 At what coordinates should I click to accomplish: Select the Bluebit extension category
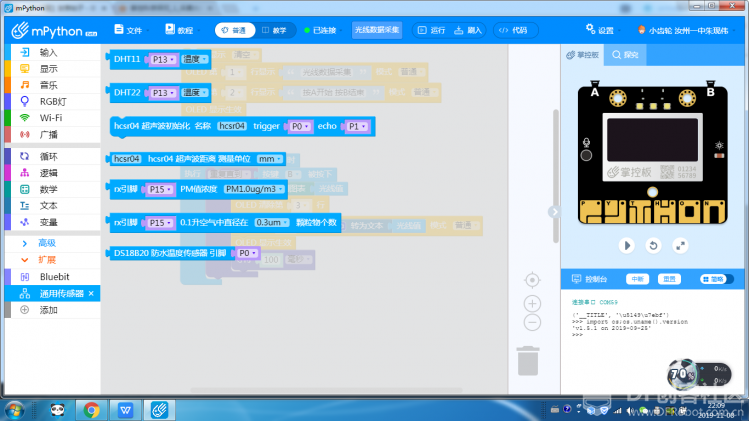point(53,277)
